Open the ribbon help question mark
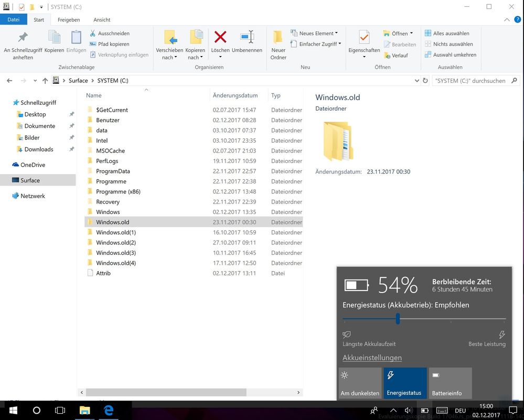This screenshot has height=420, width=524. pos(517,19)
